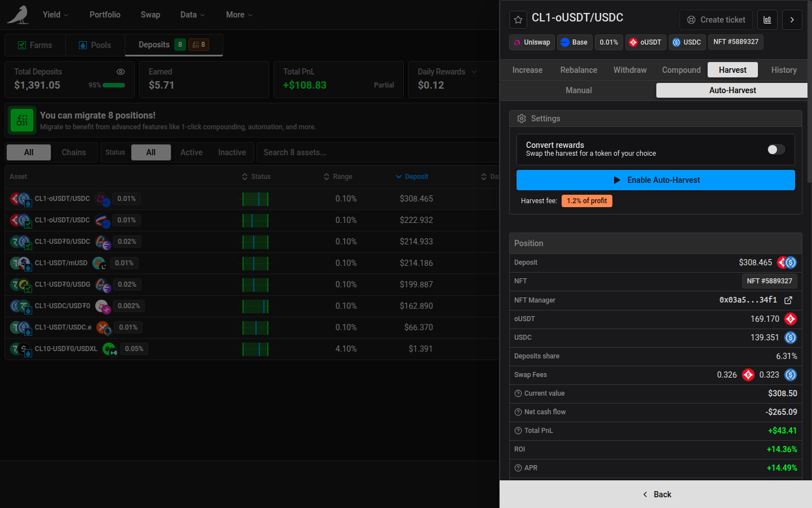The width and height of the screenshot is (812, 508).
Task: Open the CL1-USD₮0/USDG position row
Action: point(251,284)
